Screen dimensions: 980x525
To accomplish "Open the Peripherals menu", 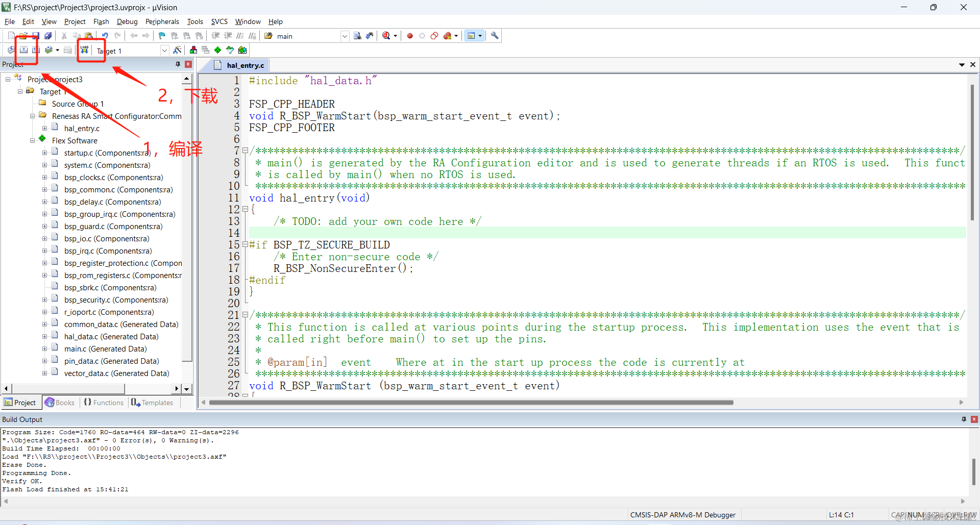I will coord(162,21).
